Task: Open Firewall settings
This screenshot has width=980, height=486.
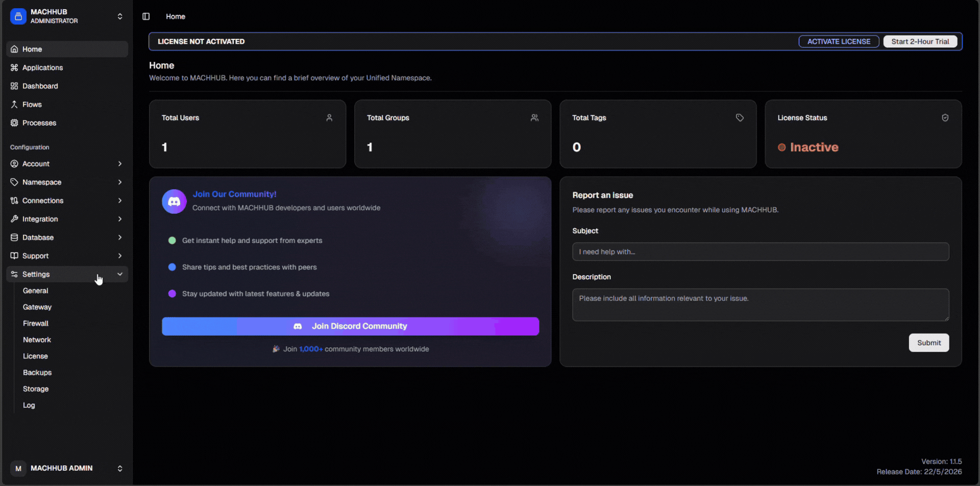Action: [x=36, y=323]
